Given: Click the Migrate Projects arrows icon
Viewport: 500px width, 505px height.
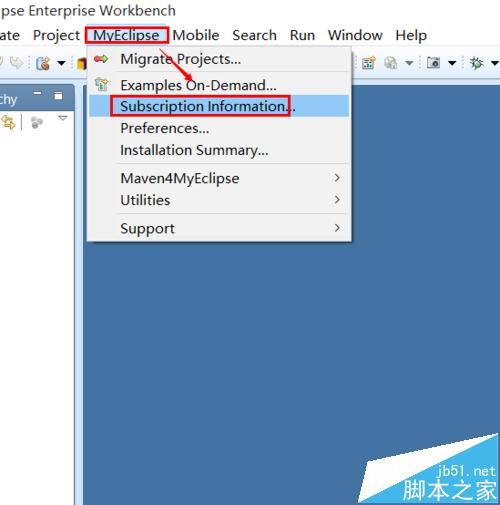Looking at the screenshot, I should click(x=101, y=59).
